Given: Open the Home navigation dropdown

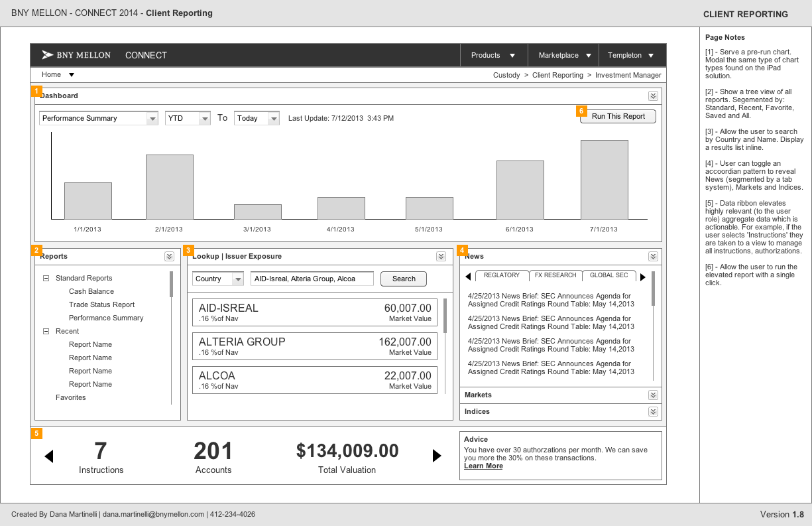Looking at the screenshot, I should tap(58, 74).
